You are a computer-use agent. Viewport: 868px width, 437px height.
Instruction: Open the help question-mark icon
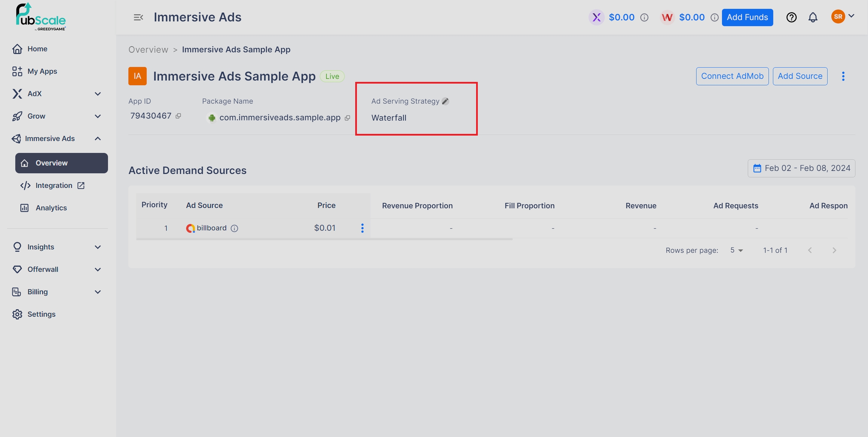click(x=791, y=17)
